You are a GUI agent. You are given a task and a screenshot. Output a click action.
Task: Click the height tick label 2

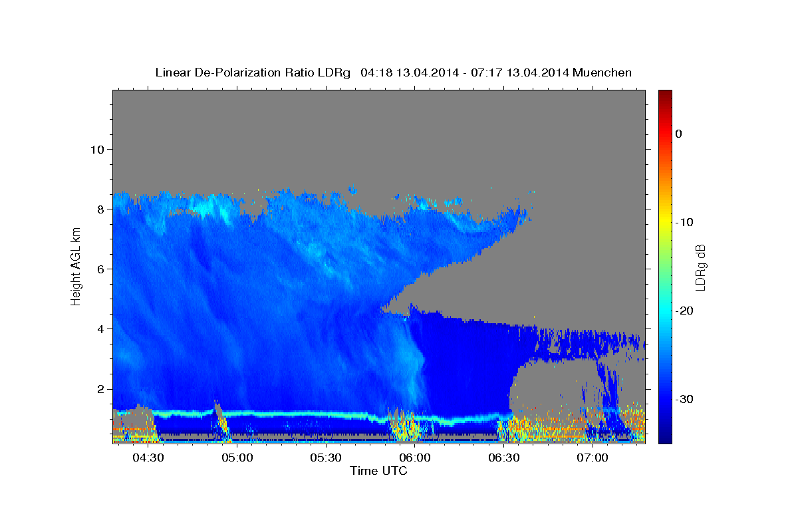pos(99,389)
